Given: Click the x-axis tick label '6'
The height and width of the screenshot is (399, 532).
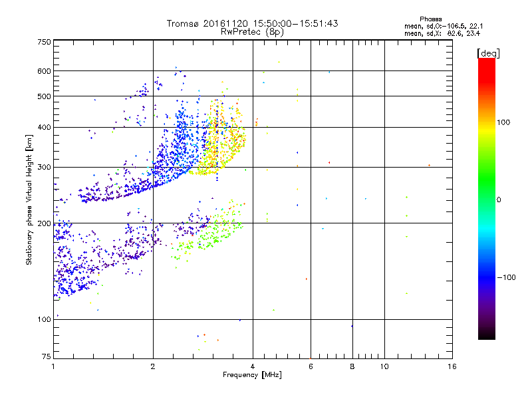Looking at the screenshot, I should [311, 366].
